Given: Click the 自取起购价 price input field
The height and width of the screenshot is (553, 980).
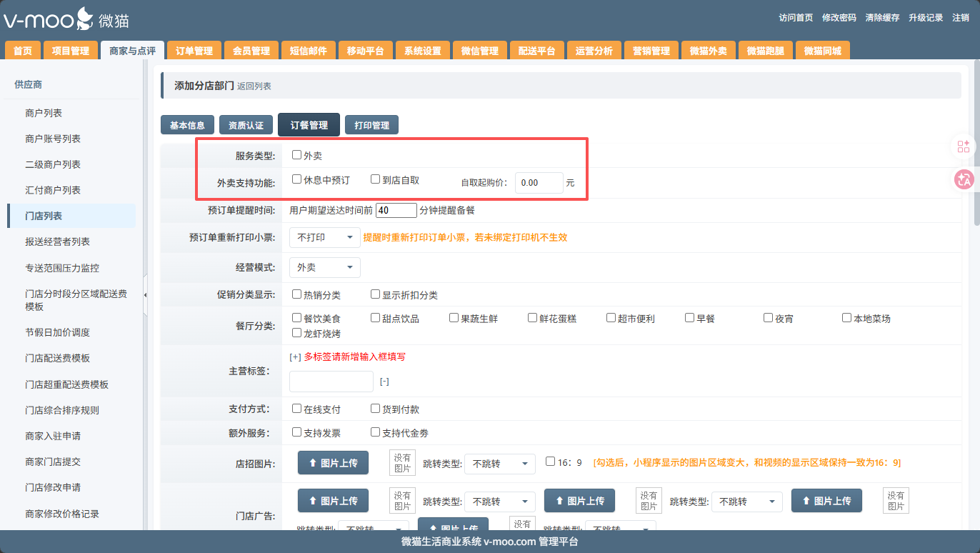Looking at the screenshot, I should click(x=539, y=183).
